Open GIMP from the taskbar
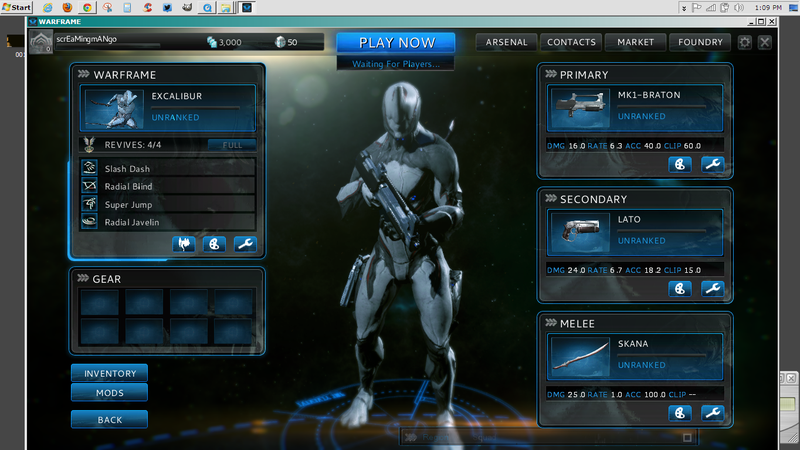 pyautogui.click(x=187, y=8)
